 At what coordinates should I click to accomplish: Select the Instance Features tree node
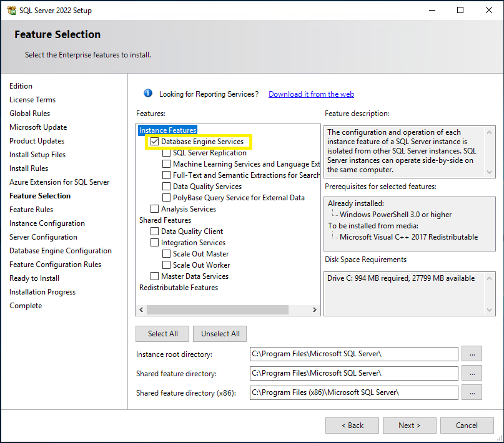coord(167,130)
